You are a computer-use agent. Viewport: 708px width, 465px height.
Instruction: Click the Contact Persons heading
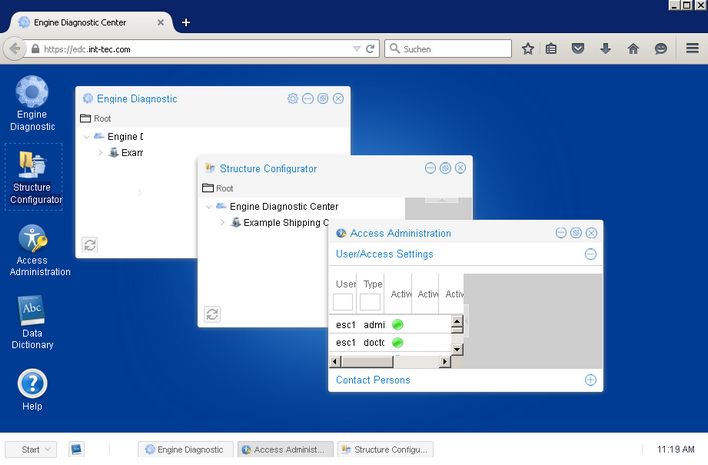click(373, 380)
